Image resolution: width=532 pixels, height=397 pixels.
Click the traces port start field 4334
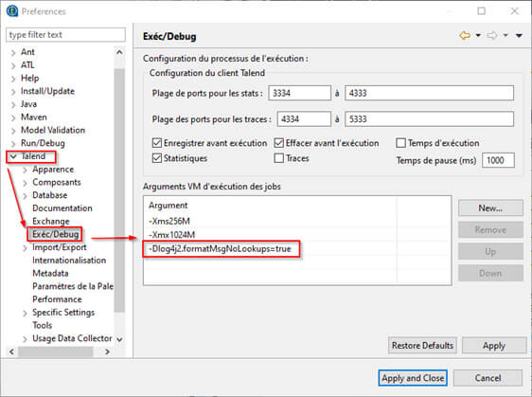pos(304,119)
